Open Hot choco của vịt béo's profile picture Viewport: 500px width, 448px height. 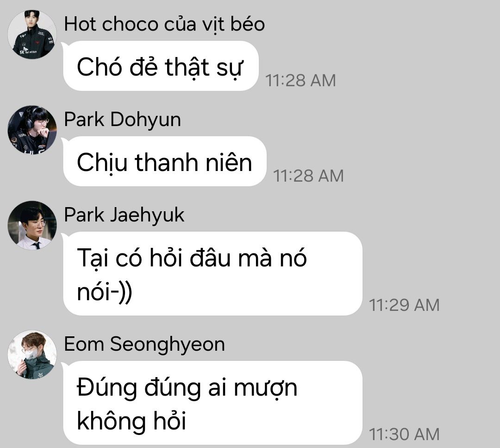point(32,34)
